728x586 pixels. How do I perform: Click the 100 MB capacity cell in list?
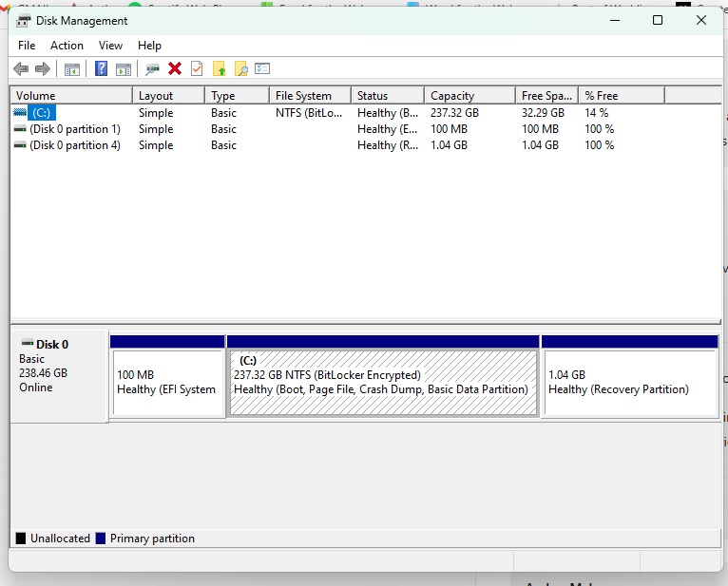pyautogui.click(x=449, y=129)
